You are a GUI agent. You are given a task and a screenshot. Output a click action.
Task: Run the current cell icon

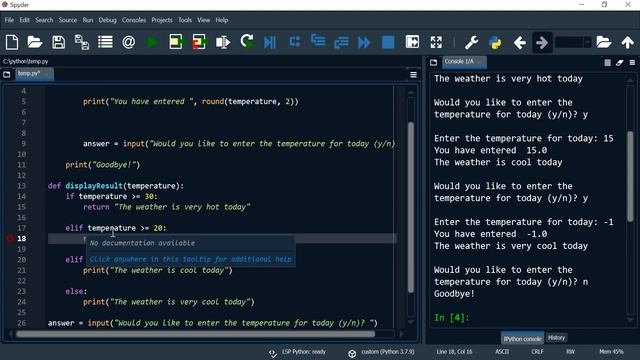click(x=176, y=42)
